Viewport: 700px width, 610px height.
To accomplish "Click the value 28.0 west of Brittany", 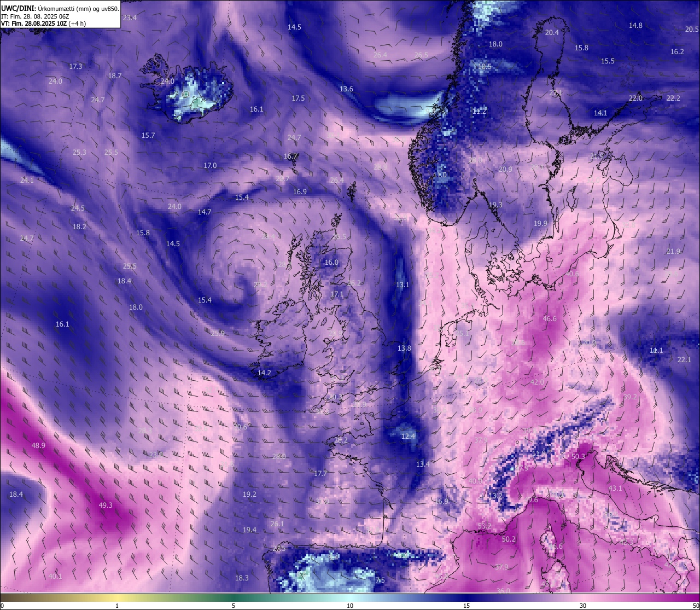I will (279, 456).
